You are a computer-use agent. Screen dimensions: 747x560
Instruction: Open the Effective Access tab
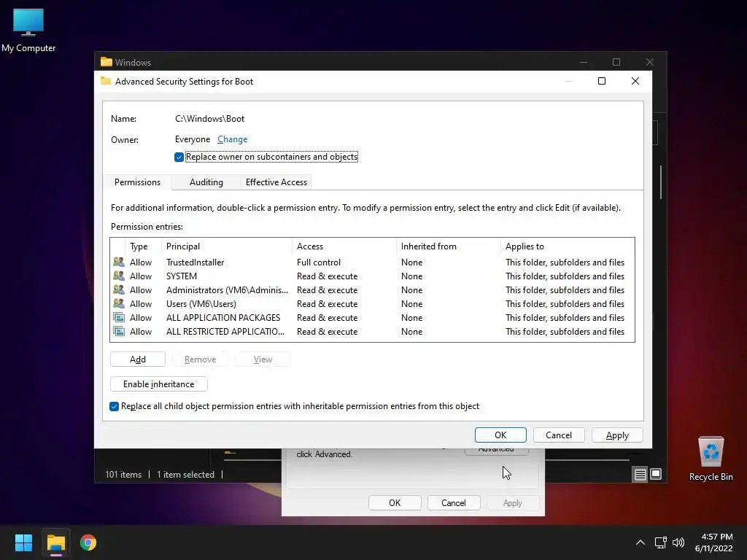pyautogui.click(x=276, y=182)
